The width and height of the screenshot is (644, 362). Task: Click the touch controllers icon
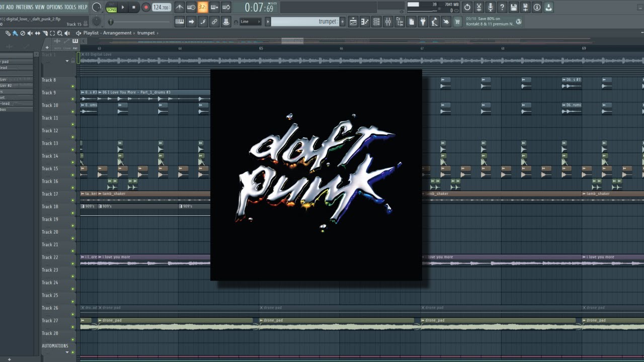point(446,22)
